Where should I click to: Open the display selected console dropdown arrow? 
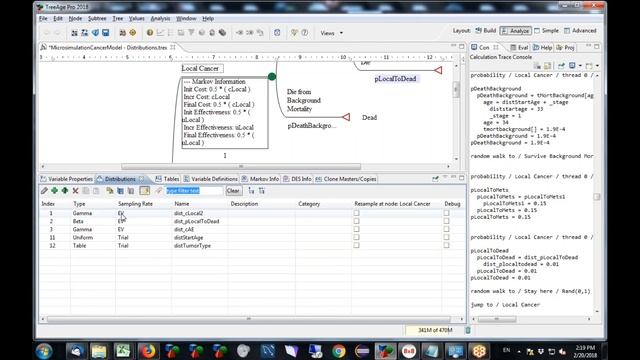580,66
